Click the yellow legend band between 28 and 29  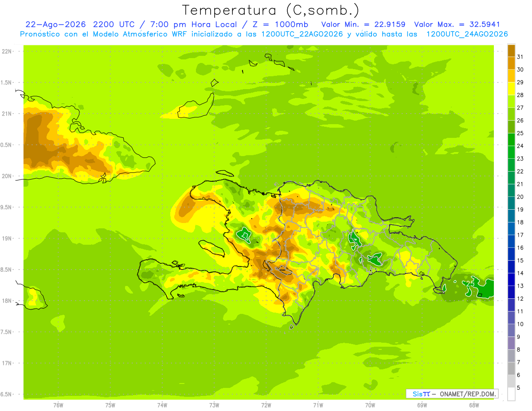click(511, 88)
